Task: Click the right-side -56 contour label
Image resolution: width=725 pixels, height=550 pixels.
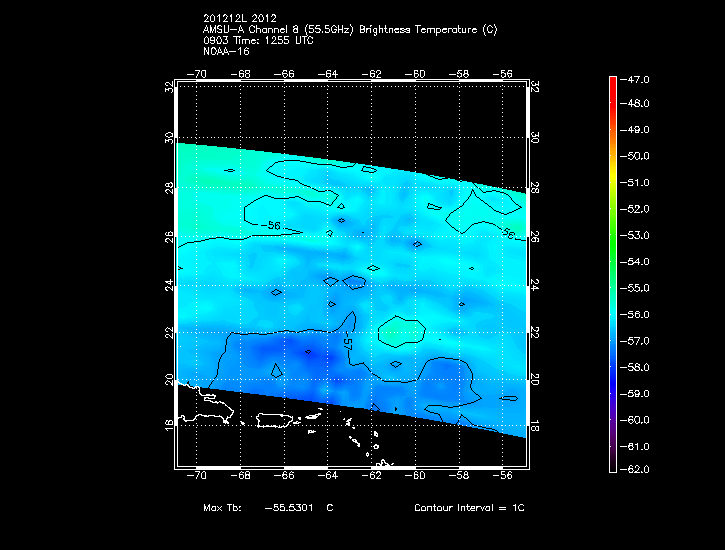Action: coord(507,235)
